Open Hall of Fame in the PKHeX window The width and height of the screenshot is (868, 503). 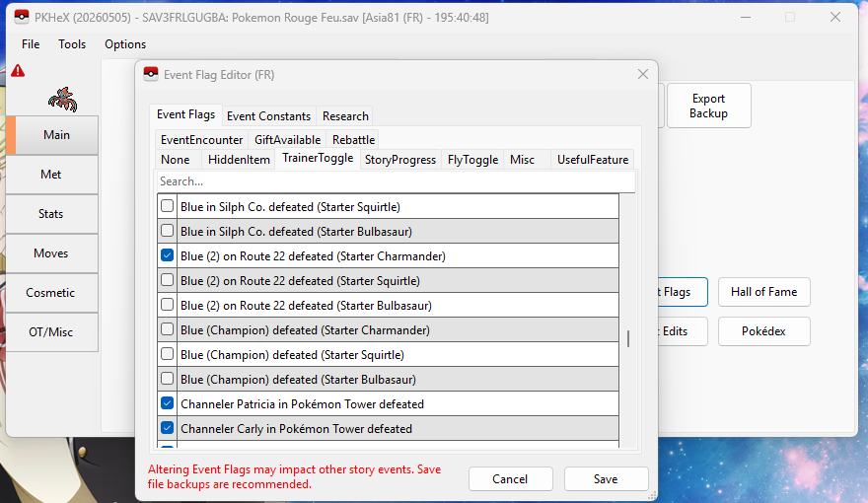tap(763, 292)
